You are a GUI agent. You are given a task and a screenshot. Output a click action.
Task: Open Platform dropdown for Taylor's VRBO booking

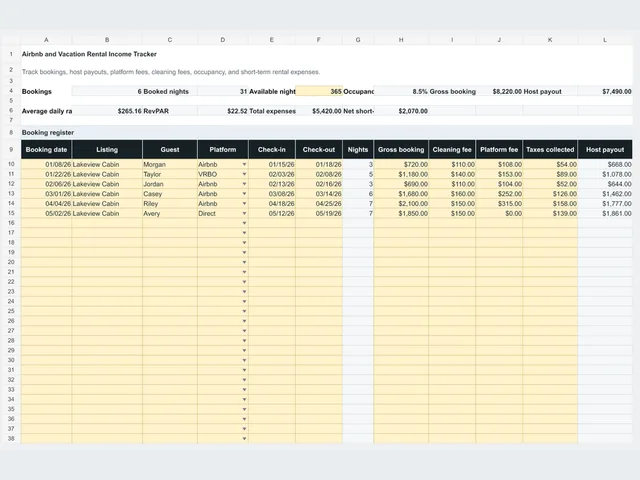pyautogui.click(x=244, y=174)
